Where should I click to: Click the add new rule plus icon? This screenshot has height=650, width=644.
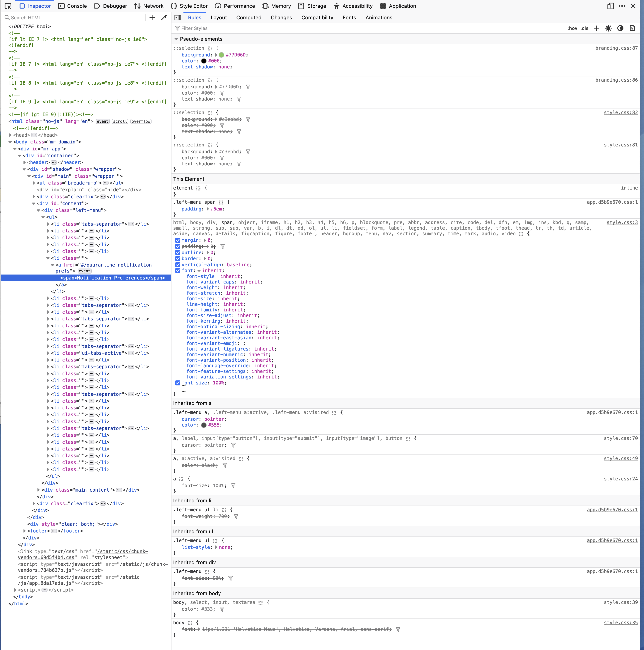click(x=596, y=28)
